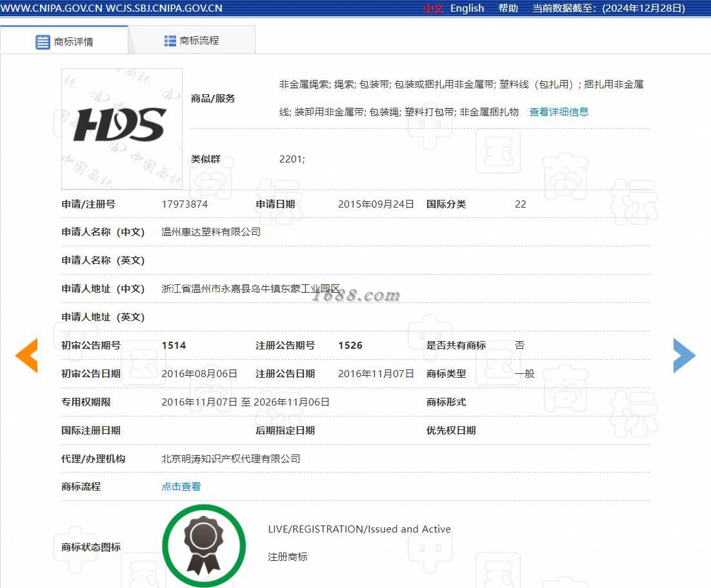Select the applicant address text 浙江省温州市永嘉县
This screenshot has height=588, width=711.
pos(206,289)
